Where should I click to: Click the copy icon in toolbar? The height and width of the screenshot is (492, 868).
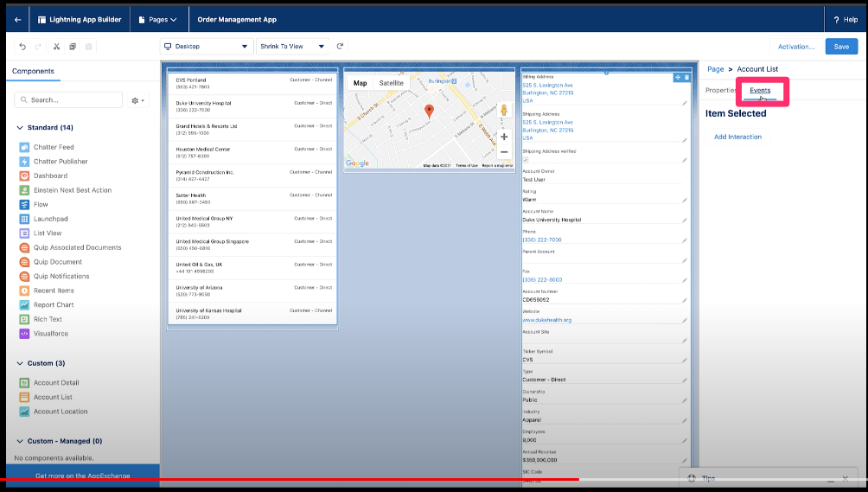tap(73, 47)
